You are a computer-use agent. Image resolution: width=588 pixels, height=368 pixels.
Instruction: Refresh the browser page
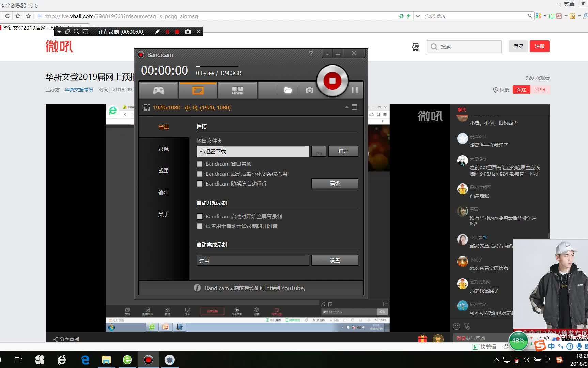(x=7, y=16)
